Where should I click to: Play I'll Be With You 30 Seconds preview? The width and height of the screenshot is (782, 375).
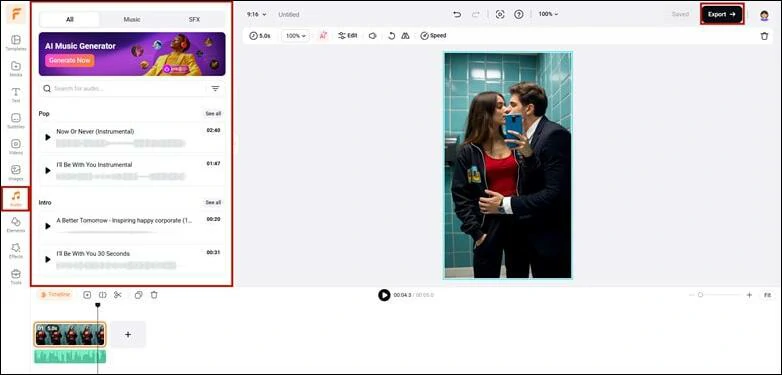48,259
